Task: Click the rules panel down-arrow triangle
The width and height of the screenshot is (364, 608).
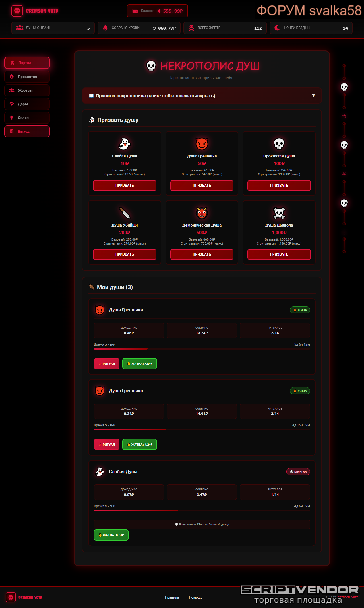Action: [313, 95]
